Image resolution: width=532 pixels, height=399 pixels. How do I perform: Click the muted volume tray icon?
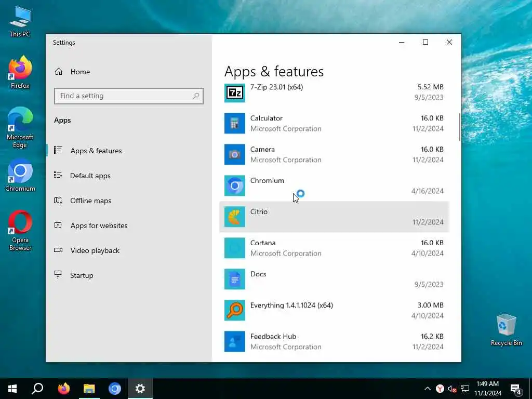(453, 389)
